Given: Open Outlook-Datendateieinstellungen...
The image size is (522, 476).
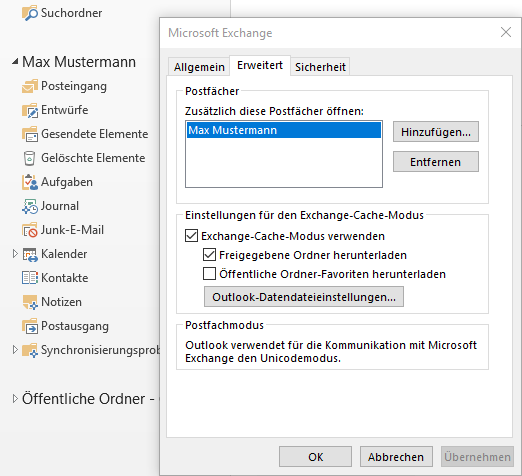Looking at the screenshot, I should (x=304, y=297).
